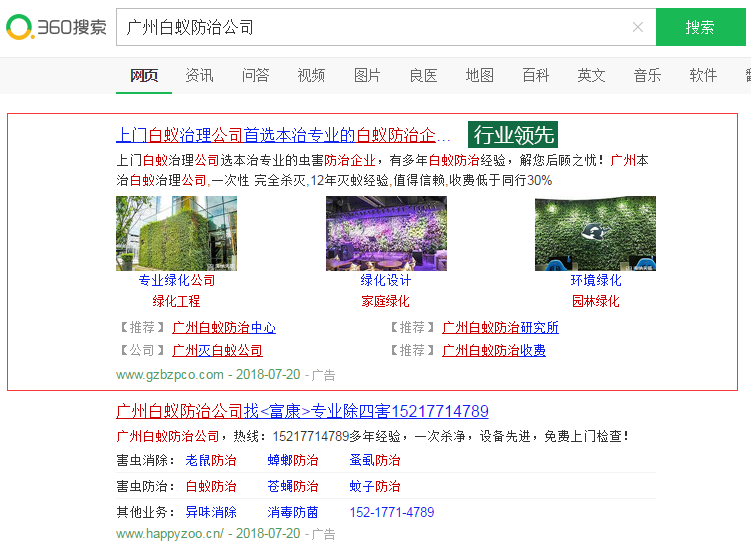Image resolution: width=751 pixels, height=551 pixels.
Task: Click the 蚤虱防治 link
Action: pyautogui.click(x=375, y=460)
